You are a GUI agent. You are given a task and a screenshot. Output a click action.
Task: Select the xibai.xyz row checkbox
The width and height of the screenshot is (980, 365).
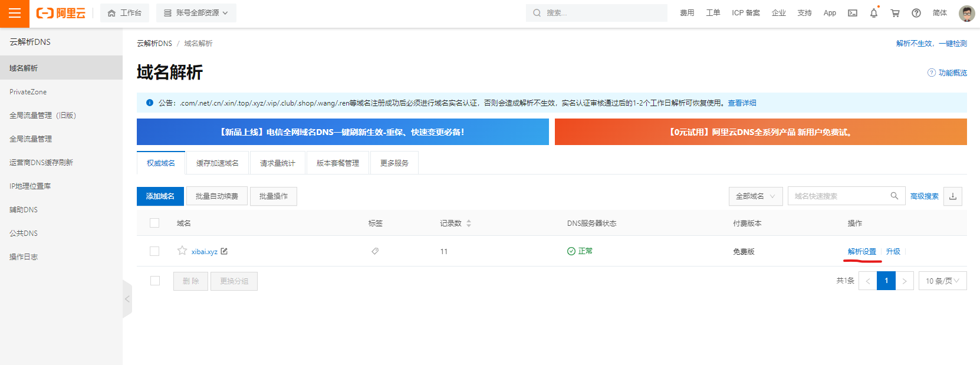[154, 251]
